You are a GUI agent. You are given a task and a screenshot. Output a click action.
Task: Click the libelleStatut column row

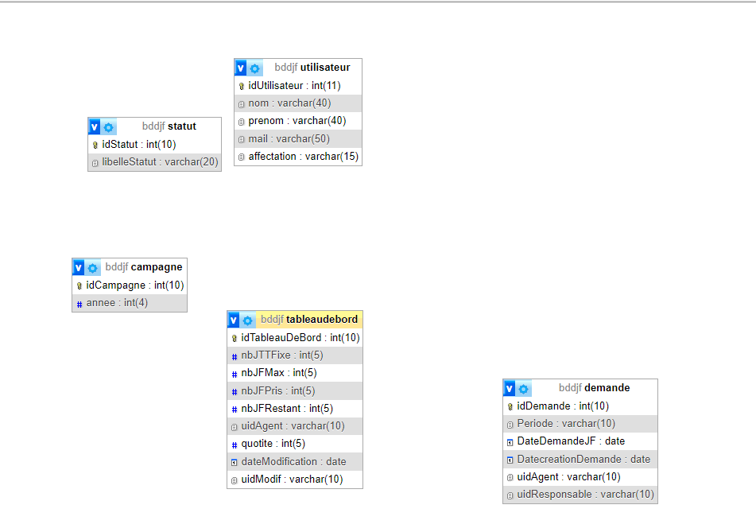pos(155,162)
